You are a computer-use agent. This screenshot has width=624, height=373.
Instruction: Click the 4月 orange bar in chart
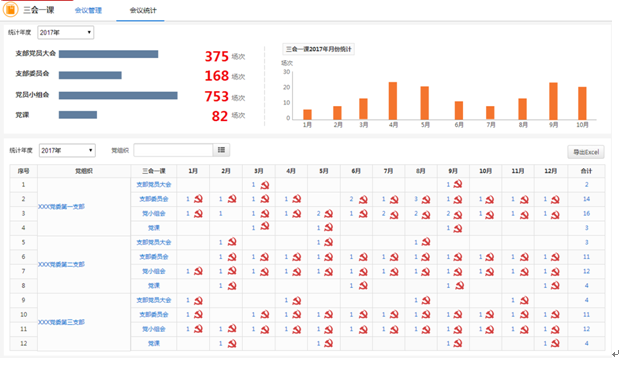[x=393, y=101]
